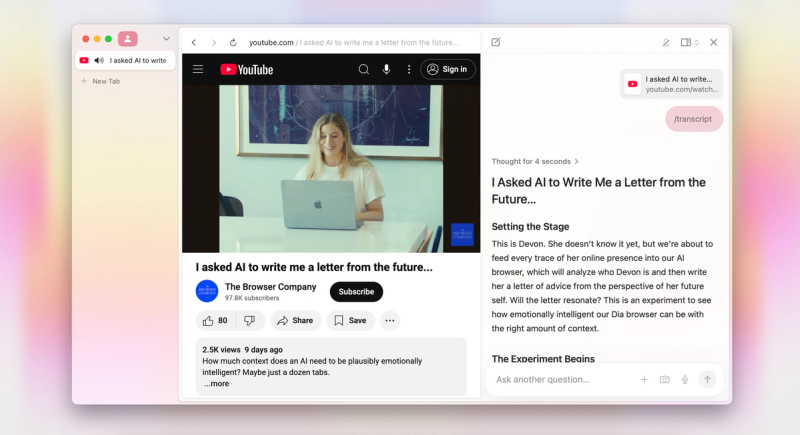Start voice search with microphone icon in YouTube header
Viewport: 800px width, 435px height.
coord(386,69)
